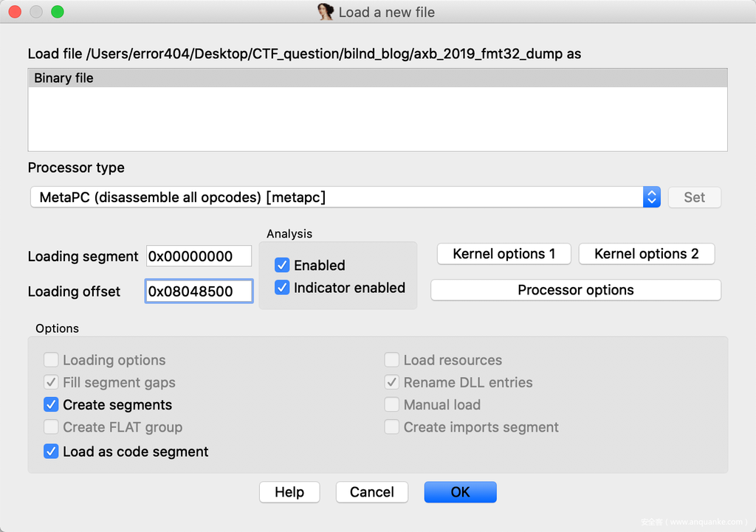Viewport: 756px width, 532px height.
Task: Confirm loading with OK button
Action: (x=460, y=492)
